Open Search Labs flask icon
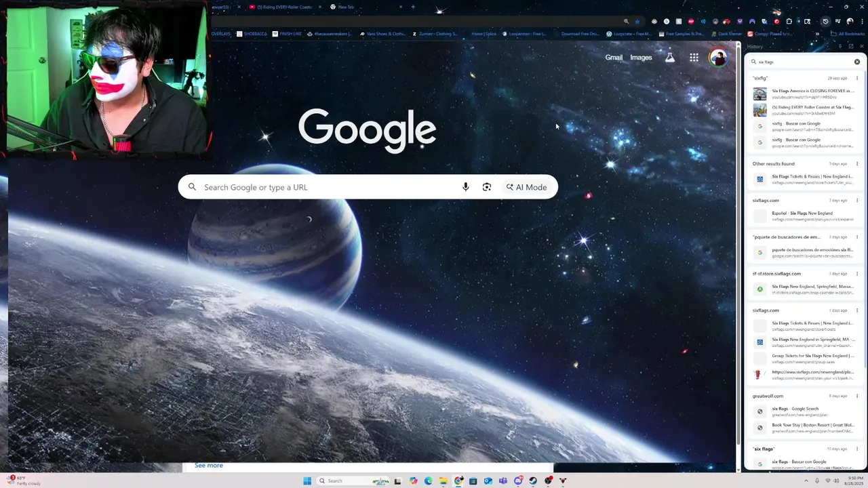This screenshot has height=488, width=868. click(x=670, y=58)
